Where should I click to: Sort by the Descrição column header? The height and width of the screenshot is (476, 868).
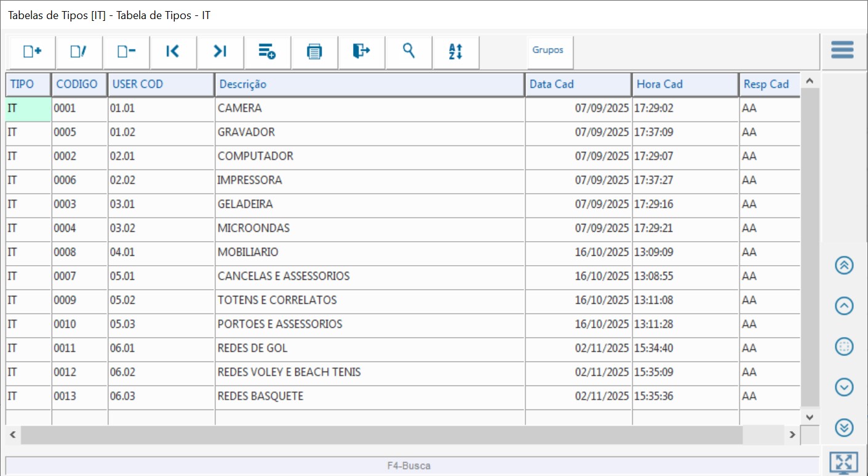coord(369,84)
